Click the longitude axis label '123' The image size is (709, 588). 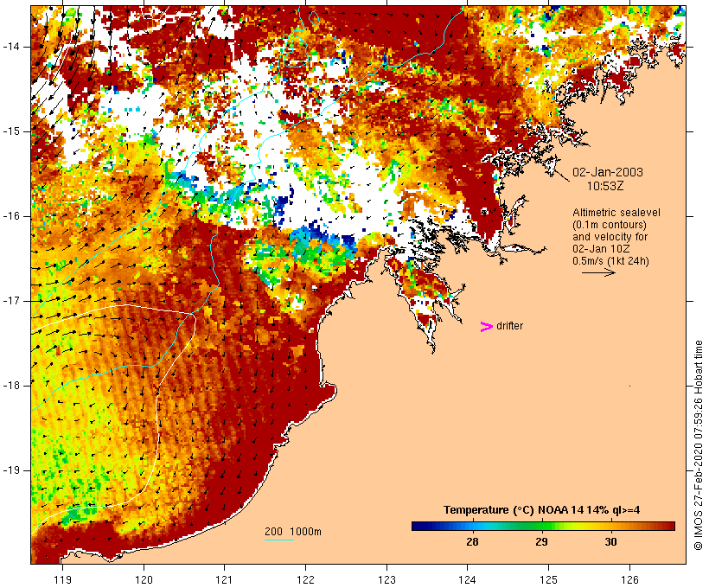(x=386, y=579)
